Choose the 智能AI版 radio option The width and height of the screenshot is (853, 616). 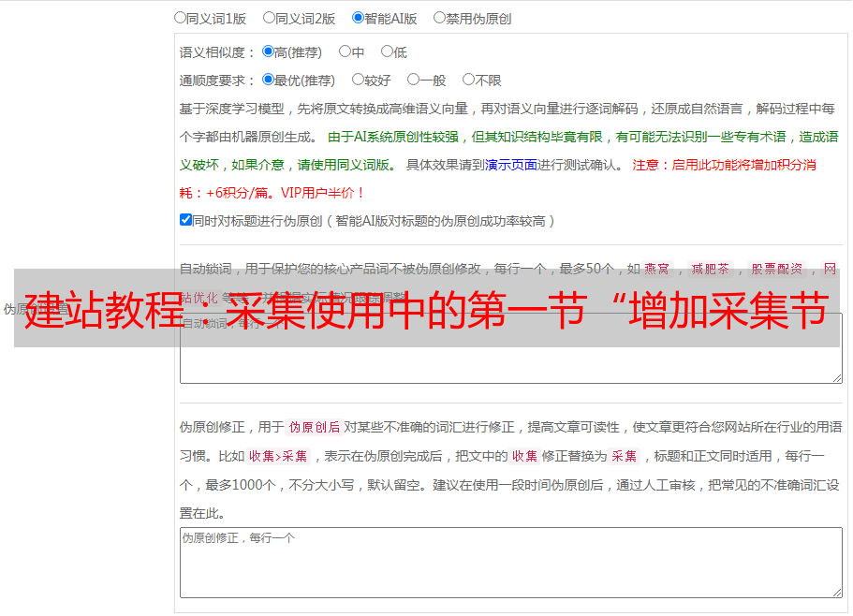[x=358, y=18]
